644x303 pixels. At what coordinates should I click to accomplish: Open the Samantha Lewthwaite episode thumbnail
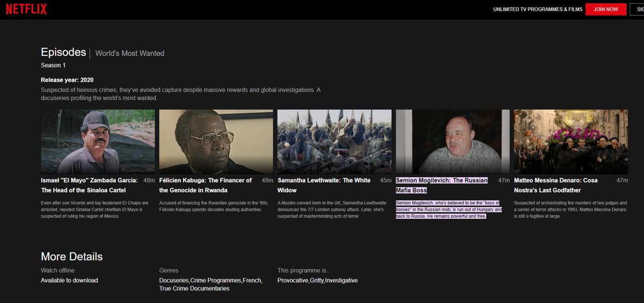click(x=334, y=141)
